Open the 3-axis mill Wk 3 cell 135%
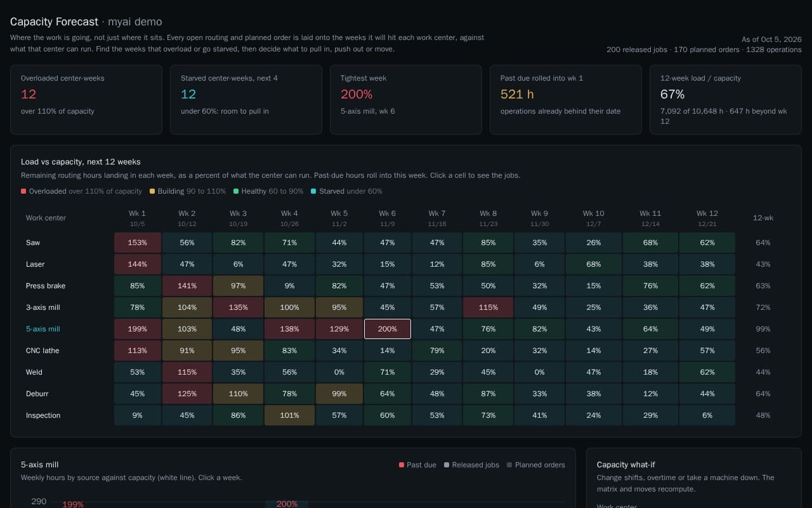Viewport: 812px width, 508px height. point(238,307)
